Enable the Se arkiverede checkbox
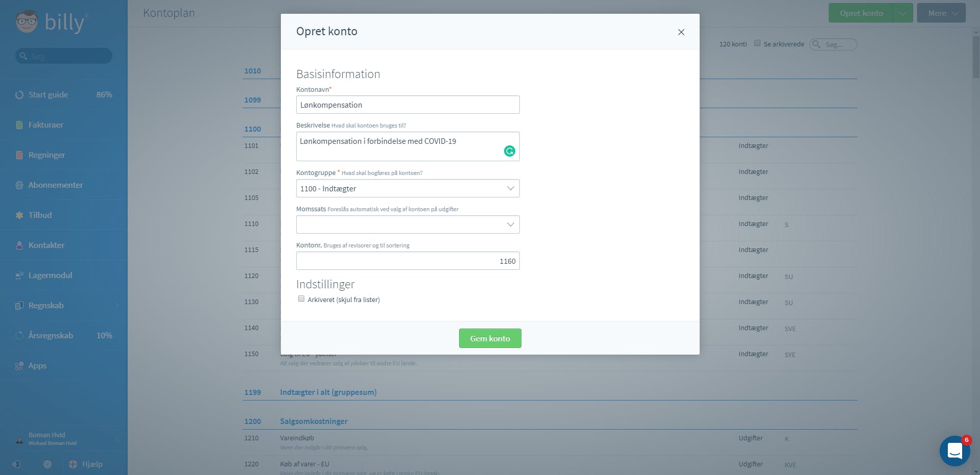 pos(757,43)
